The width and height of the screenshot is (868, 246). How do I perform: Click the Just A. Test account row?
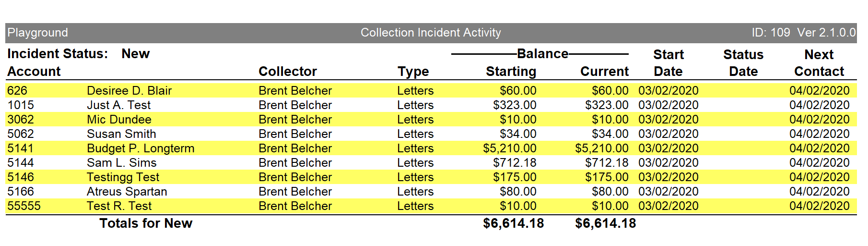118,105
